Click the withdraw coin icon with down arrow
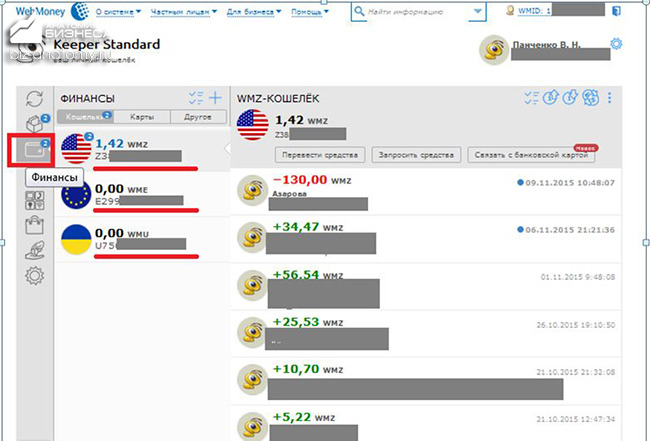Viewport: 650px width, 441px height. pyautogui.click(x=571, y=97)
